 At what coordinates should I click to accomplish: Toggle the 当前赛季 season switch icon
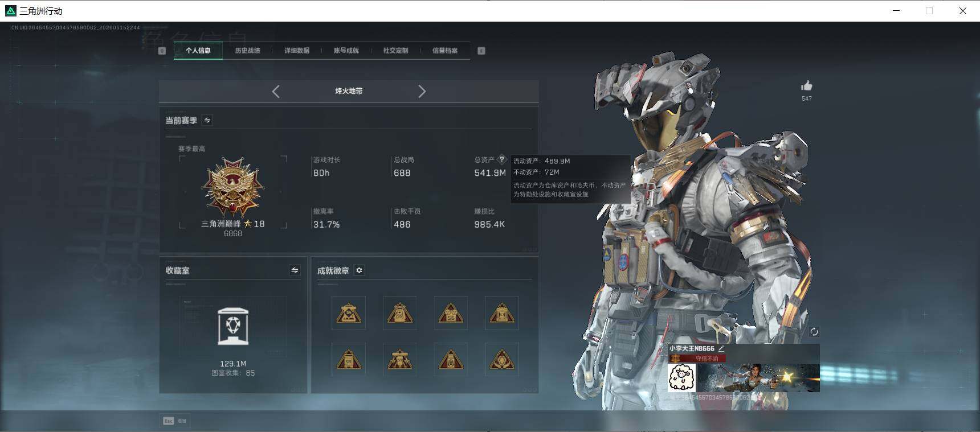pos(207,120)
